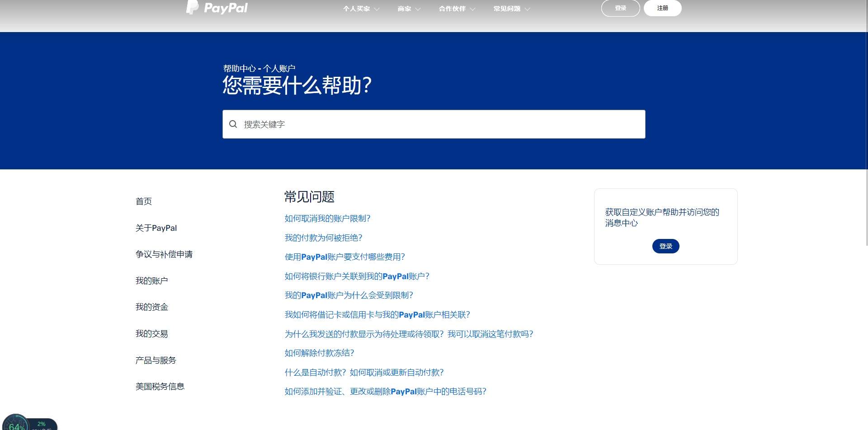Viewport: 868px width, 430px height.
Task: Expand the 个人买家 dropdown menu
Action: pyautogui.click(x=361, y=9)
